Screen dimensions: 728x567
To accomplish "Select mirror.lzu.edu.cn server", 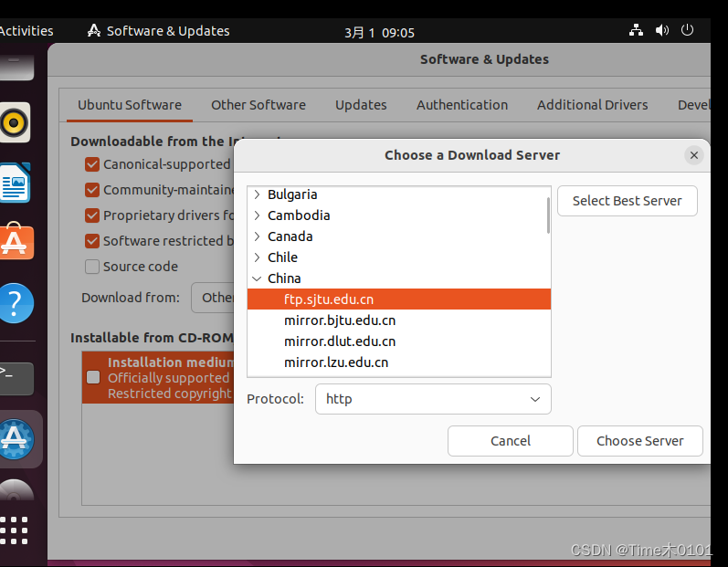I will coord(399,362).
